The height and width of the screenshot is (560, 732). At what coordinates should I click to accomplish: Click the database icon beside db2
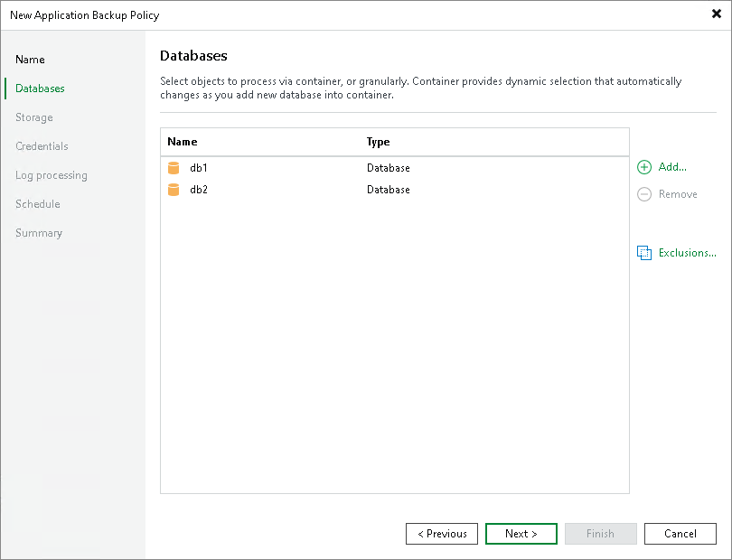[174, 190]
